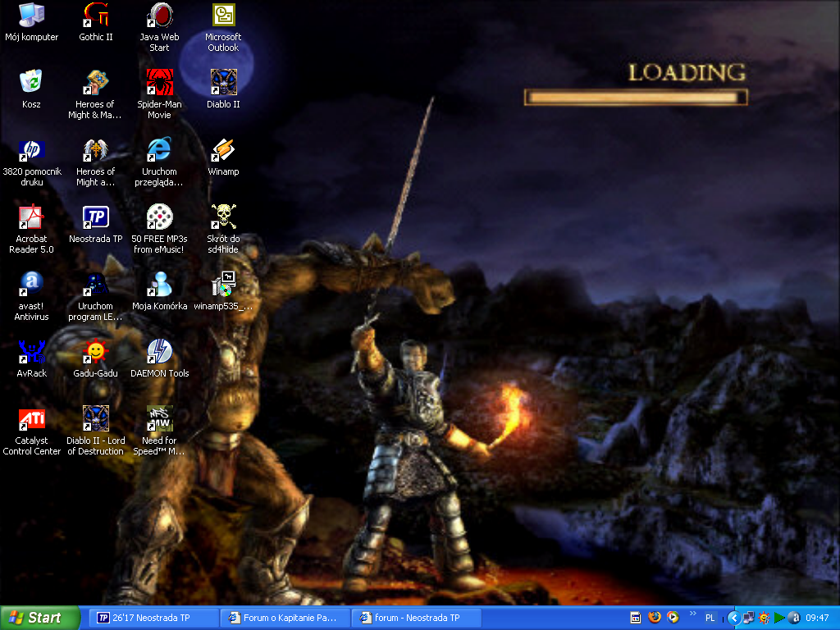This screenshot has height=630, width=840.
Task: Select Moja Komórka shortcut
Action: tap(159, 291)
